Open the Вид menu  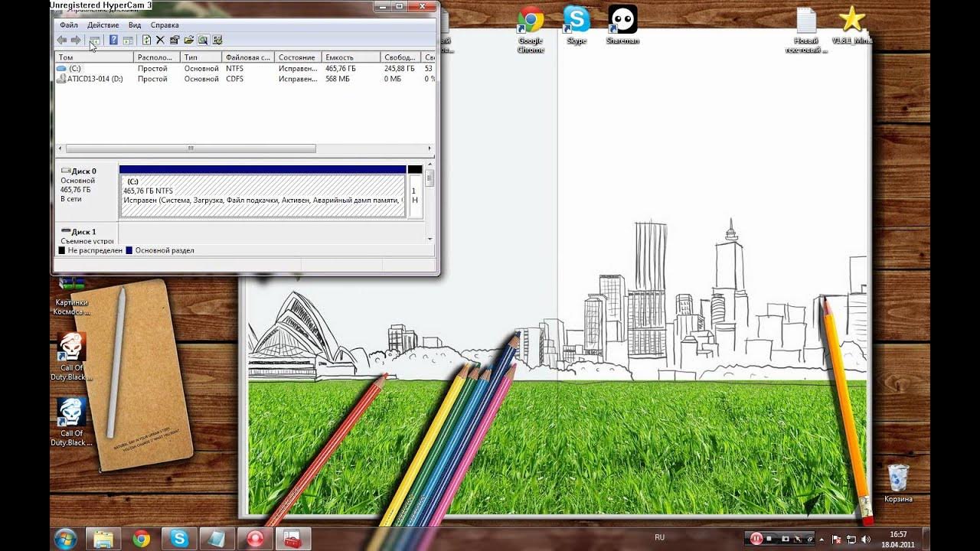(135, 25)
